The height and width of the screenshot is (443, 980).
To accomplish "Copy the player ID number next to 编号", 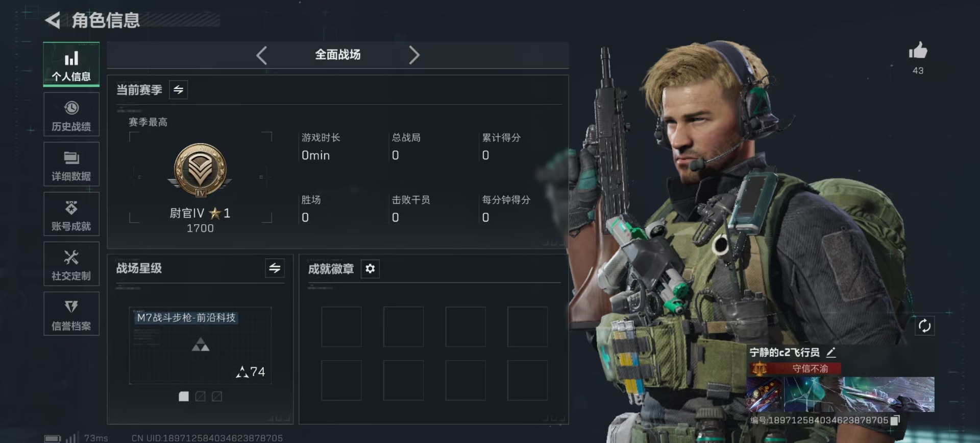I will tap(895, 420).
